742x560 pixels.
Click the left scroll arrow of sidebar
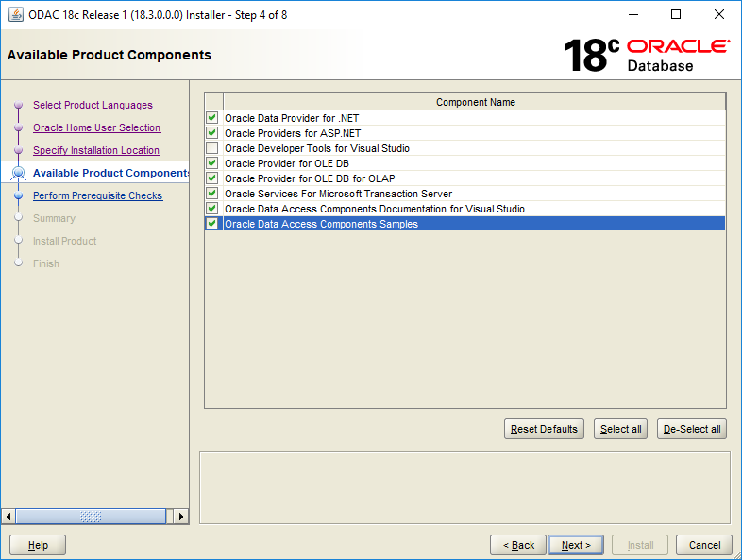tap(8, 517)
